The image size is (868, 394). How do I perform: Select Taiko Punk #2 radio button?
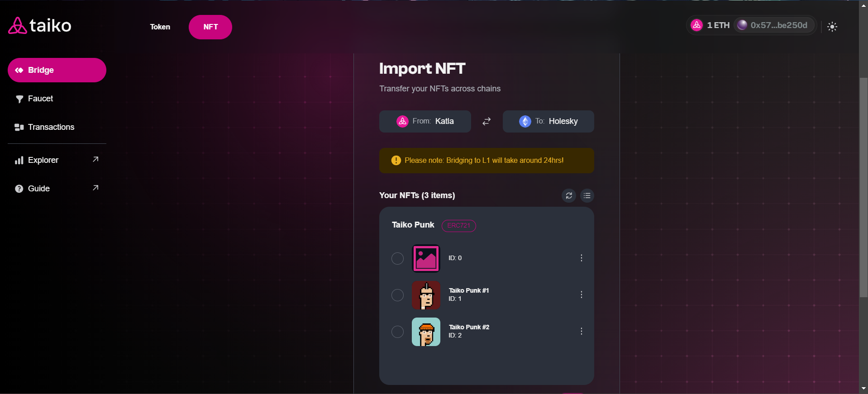pyautogui.click(x=397, y=332)
